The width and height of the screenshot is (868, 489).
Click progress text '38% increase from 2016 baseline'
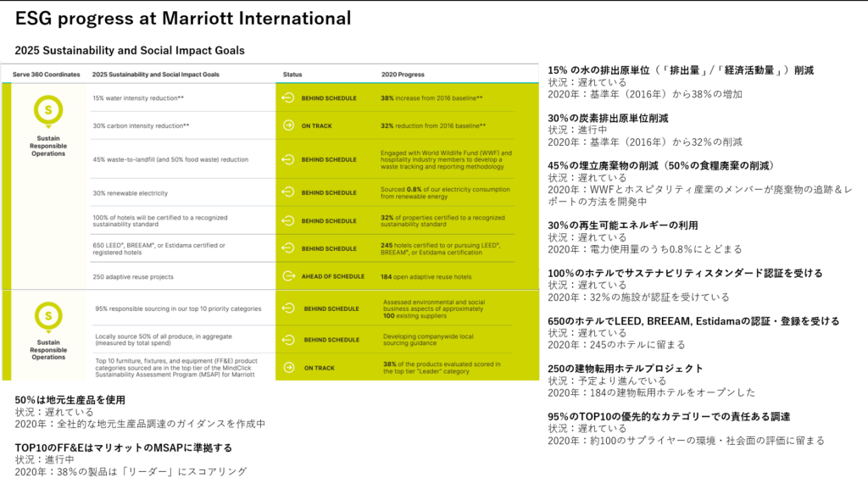point(431,98)
